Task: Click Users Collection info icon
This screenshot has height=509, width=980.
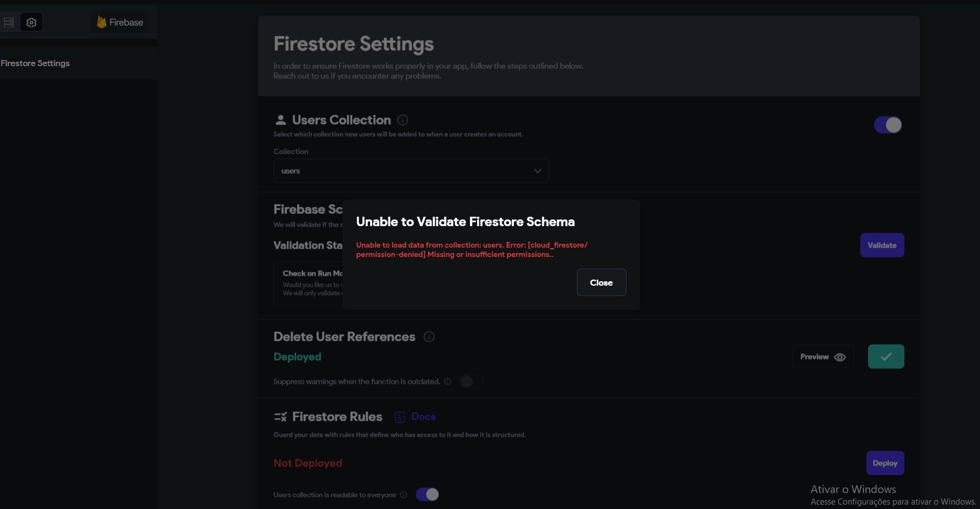Action: click(403, 120)
